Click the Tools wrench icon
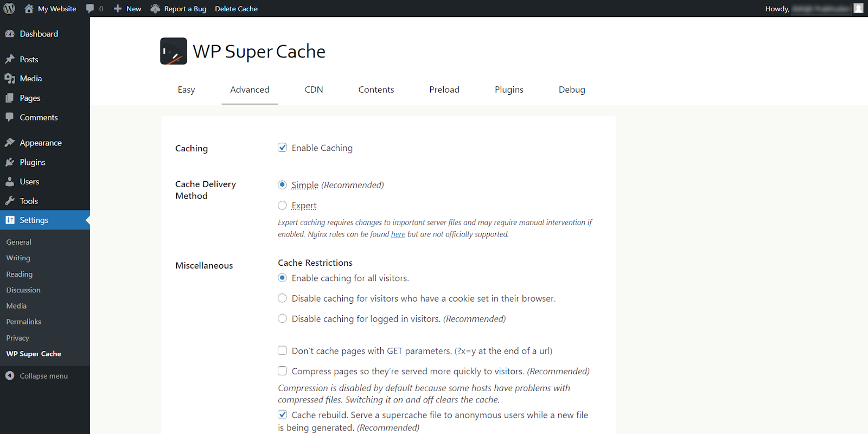 (x=10, y=201)
